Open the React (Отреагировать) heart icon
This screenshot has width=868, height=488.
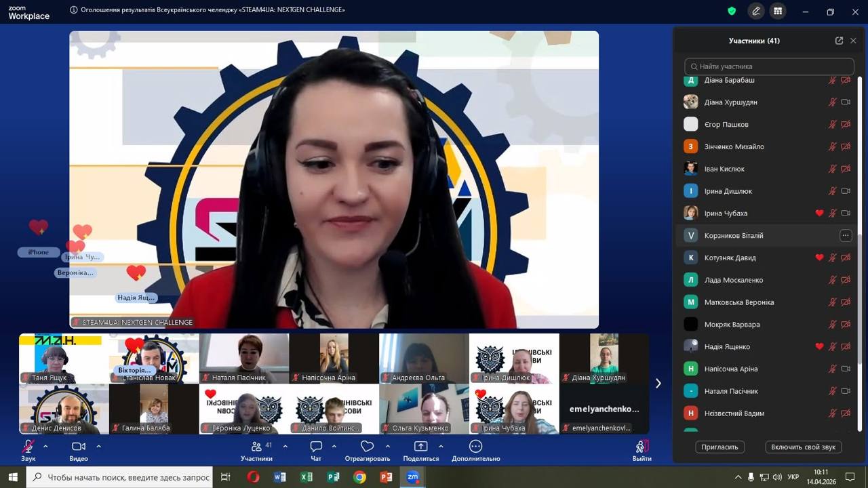point(367,447)
